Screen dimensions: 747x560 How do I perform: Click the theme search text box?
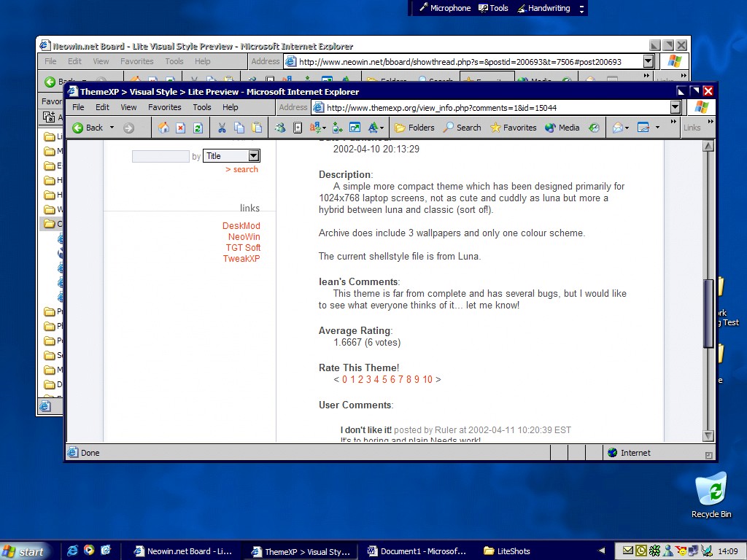pyautogui.click(x=160, y=156)
